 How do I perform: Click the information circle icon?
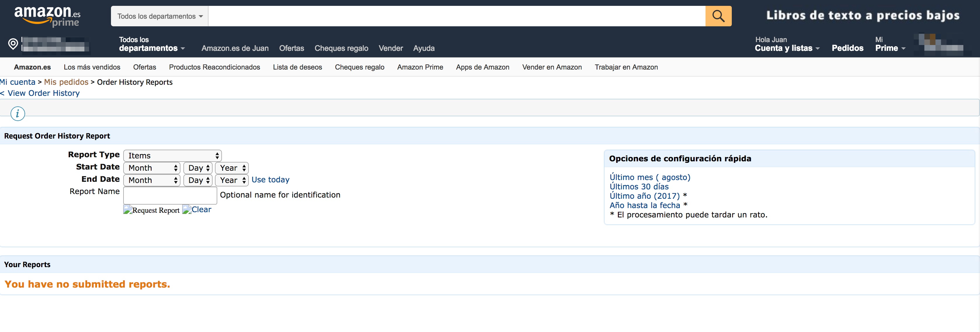point(17,114)
